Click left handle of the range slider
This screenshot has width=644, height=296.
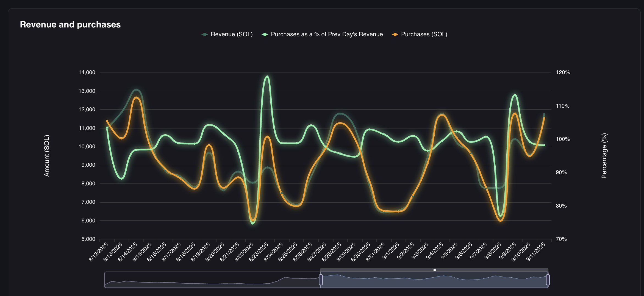321,280
